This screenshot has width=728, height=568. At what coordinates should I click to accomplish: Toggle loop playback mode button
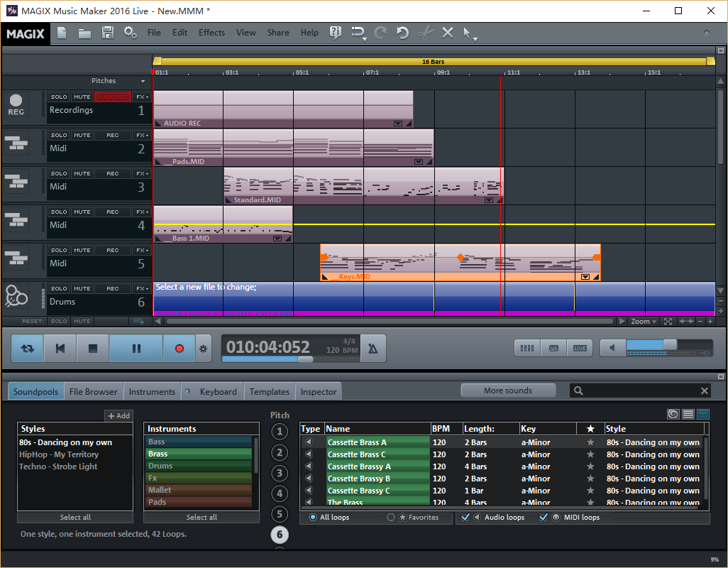tap(28, 349)
